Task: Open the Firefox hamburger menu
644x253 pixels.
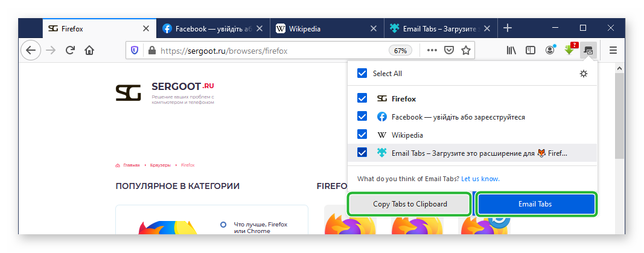Action: click(x=613, y=51)
